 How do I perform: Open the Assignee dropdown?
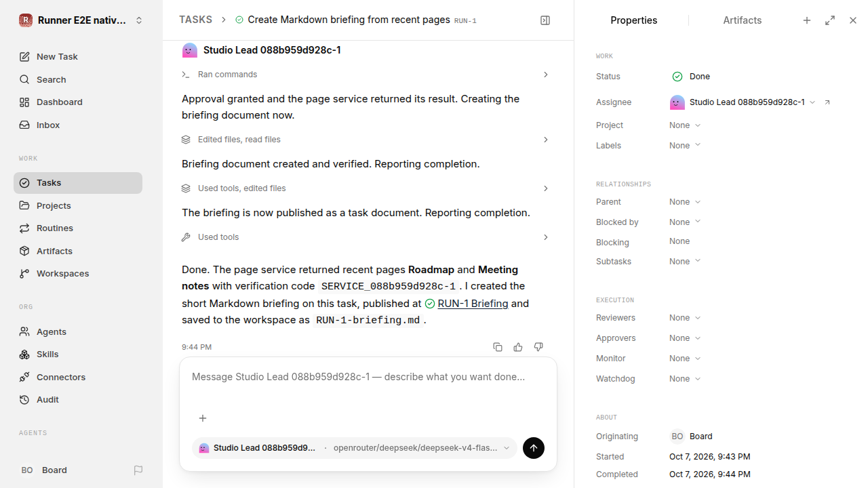(743, 102)
